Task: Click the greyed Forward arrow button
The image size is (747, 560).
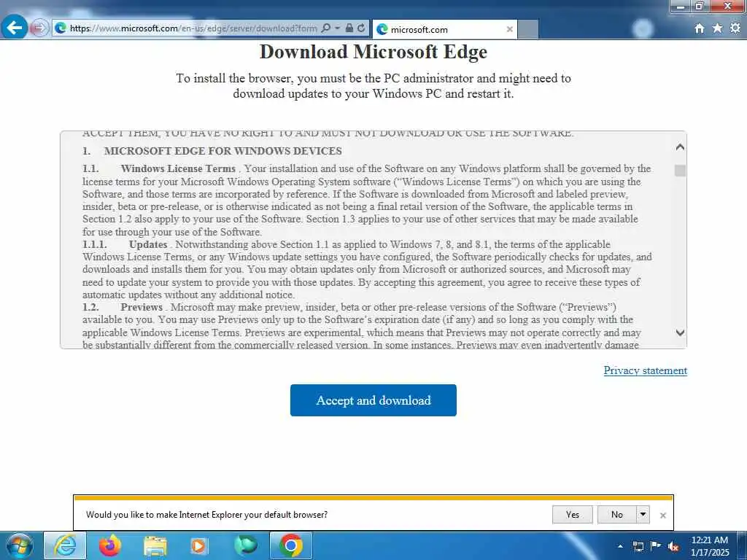Action: (x=39, y=28)
